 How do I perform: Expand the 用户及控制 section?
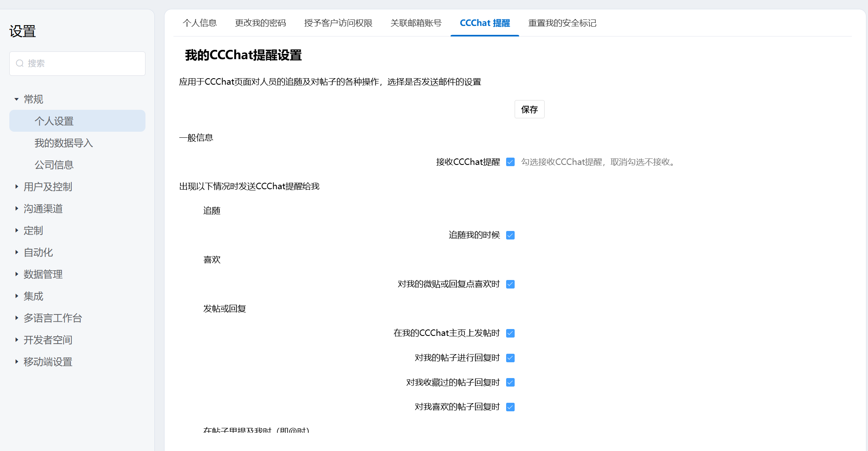coord(17,187)
